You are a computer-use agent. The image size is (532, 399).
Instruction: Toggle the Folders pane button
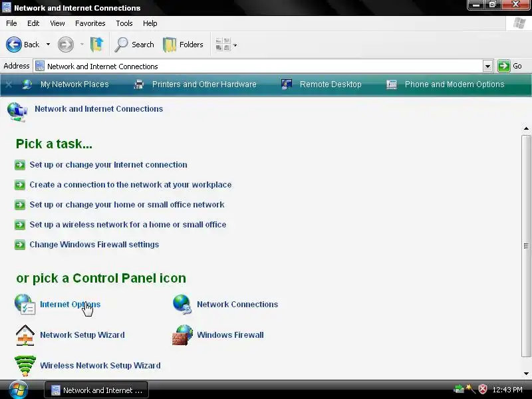coord(184,45)
